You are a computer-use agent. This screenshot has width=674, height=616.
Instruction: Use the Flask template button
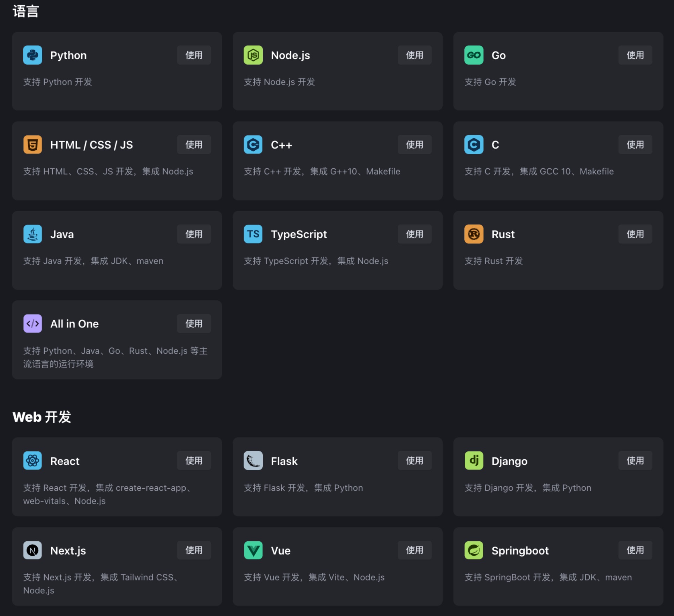[414, 460]
